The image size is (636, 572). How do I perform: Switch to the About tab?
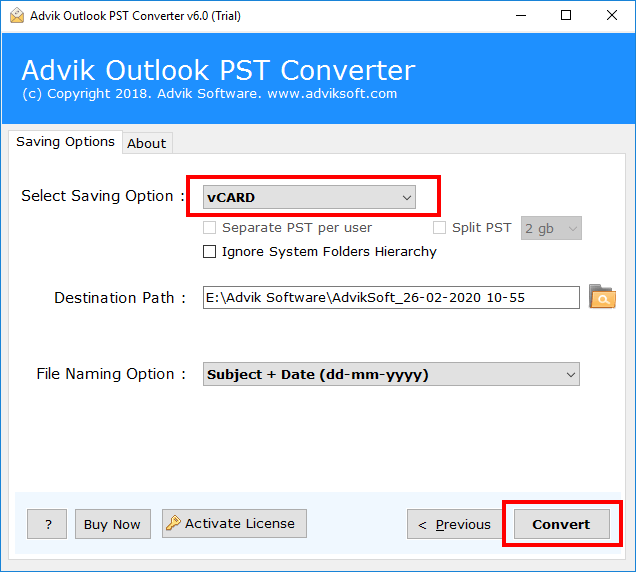point(146,143)
